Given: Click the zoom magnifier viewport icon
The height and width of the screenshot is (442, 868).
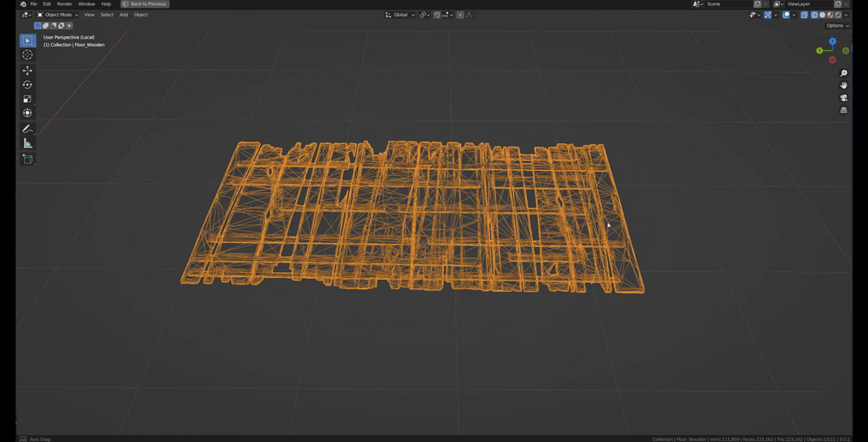Looking at the screenshot, I should [844, 73].
